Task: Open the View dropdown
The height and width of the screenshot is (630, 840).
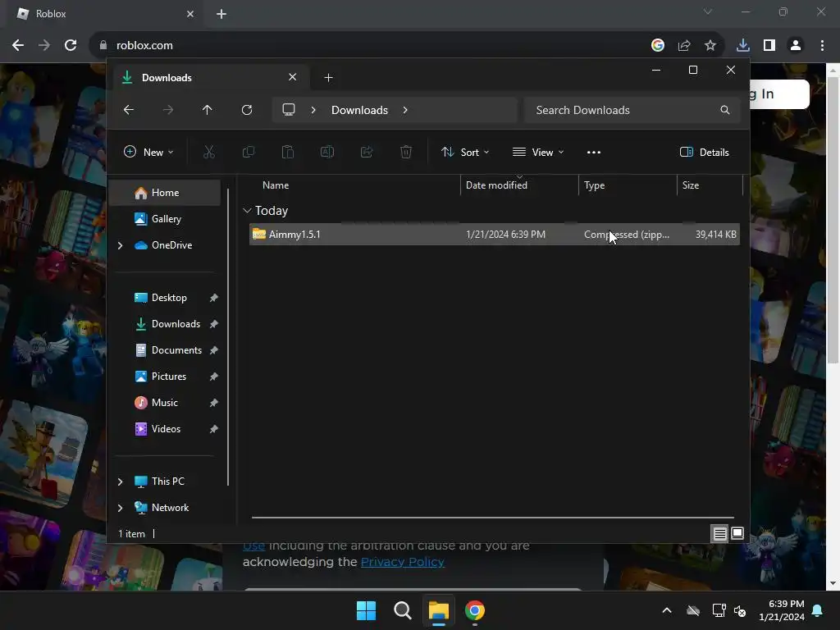Action: 538,152
